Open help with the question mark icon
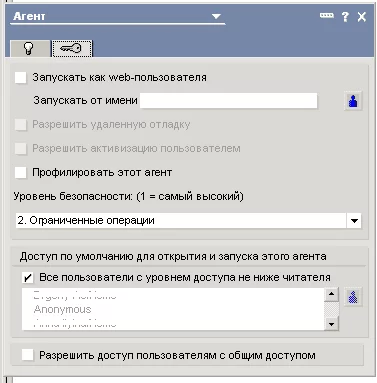 345,17
